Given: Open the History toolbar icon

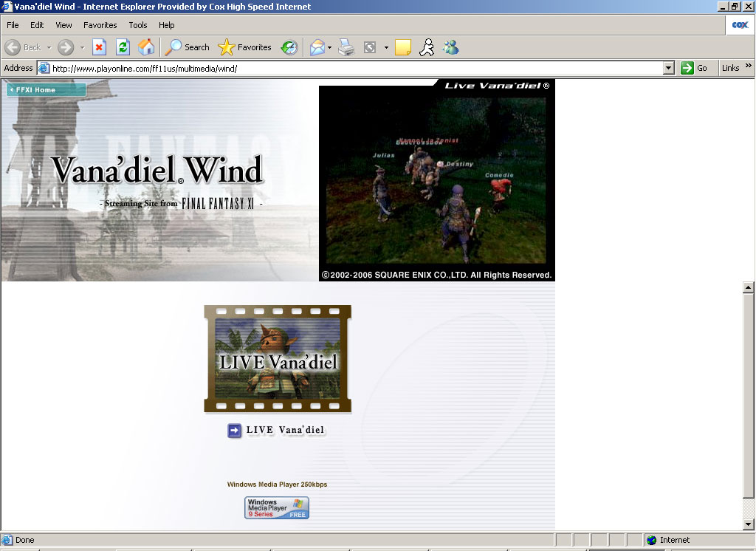Looking at the screenshot, I should (x=289, y=47).
